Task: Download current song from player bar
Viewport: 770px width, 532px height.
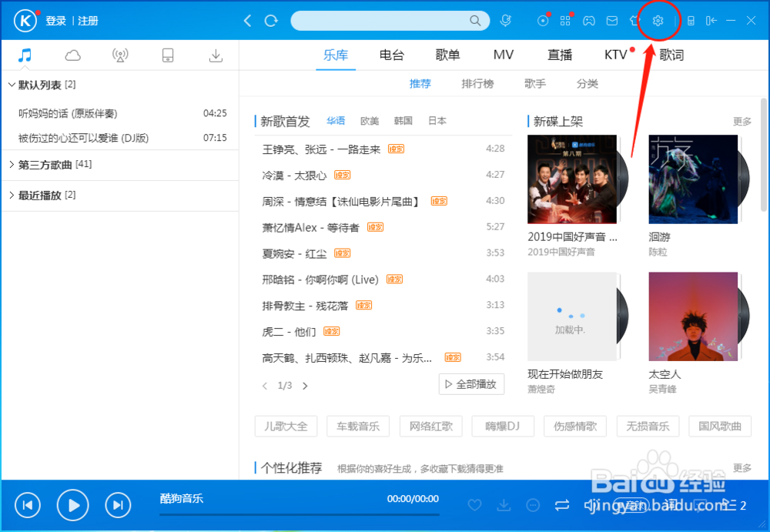Action: pyautogui.click(x=504, y=504)
